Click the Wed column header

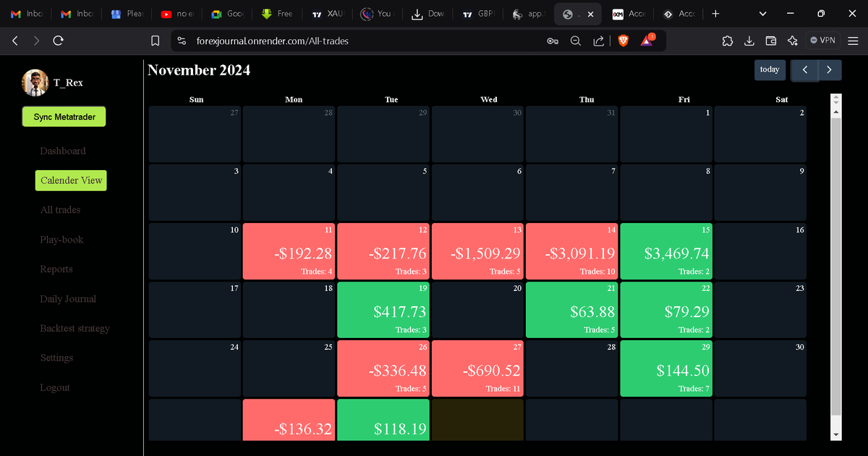tap(489, 99)
